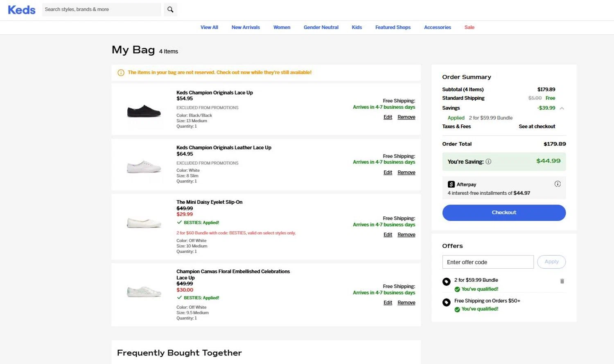Click the search styles and brands field
614x364 pixels.
coord(101,9)
